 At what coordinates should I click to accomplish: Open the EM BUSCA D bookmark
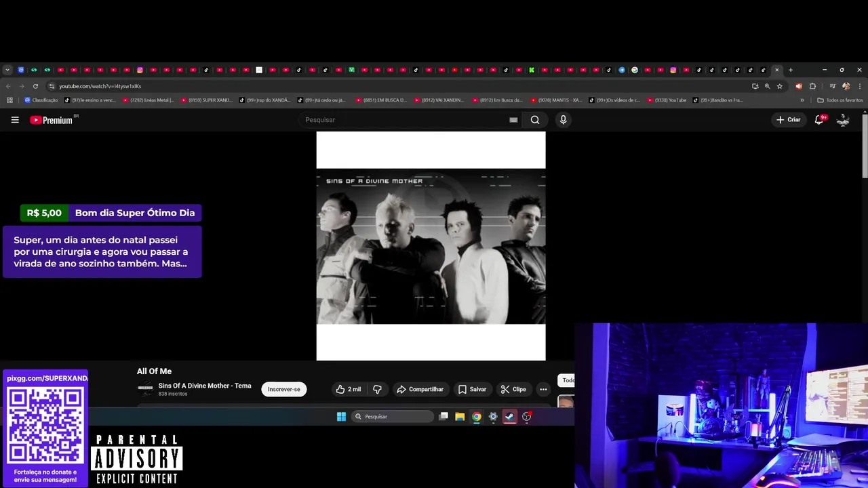point(382,100)
